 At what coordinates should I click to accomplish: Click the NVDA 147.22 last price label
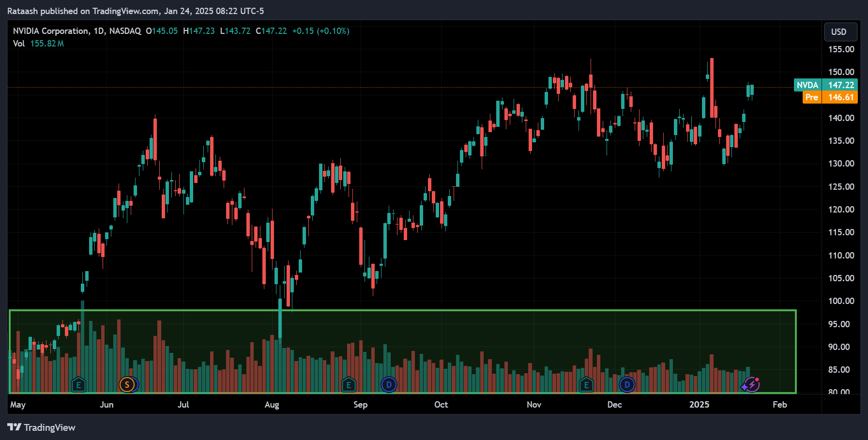click(826, 85)
